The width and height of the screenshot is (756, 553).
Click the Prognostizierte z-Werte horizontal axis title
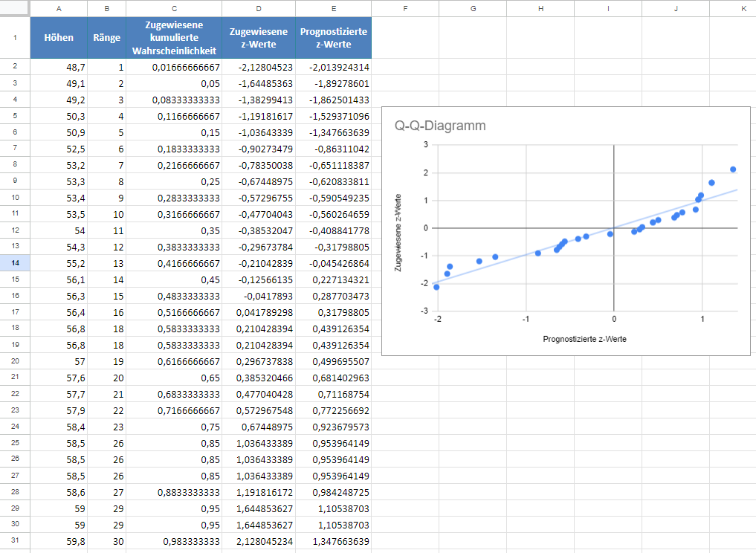point(584,339)
